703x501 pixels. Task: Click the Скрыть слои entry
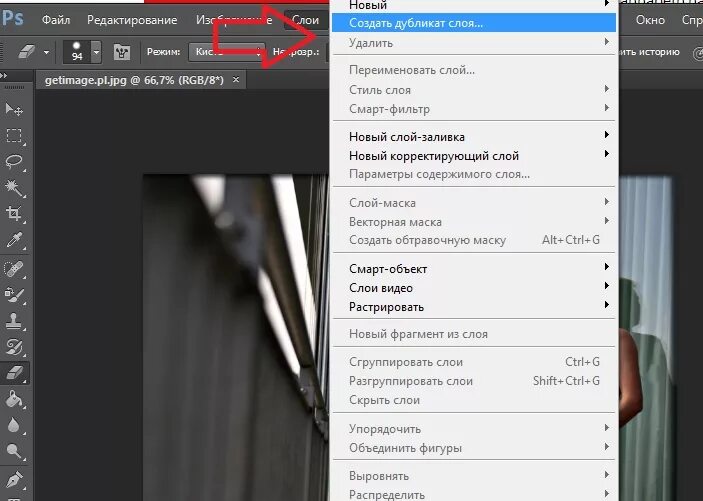474,400
